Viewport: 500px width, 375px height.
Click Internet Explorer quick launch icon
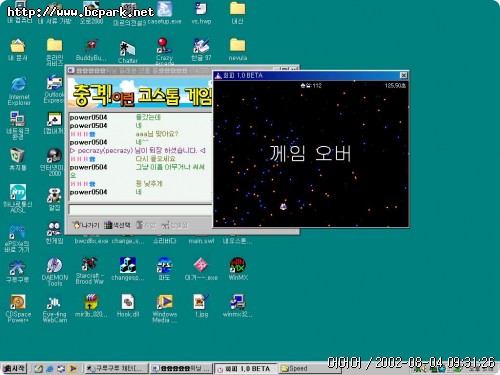click(50, 369)
